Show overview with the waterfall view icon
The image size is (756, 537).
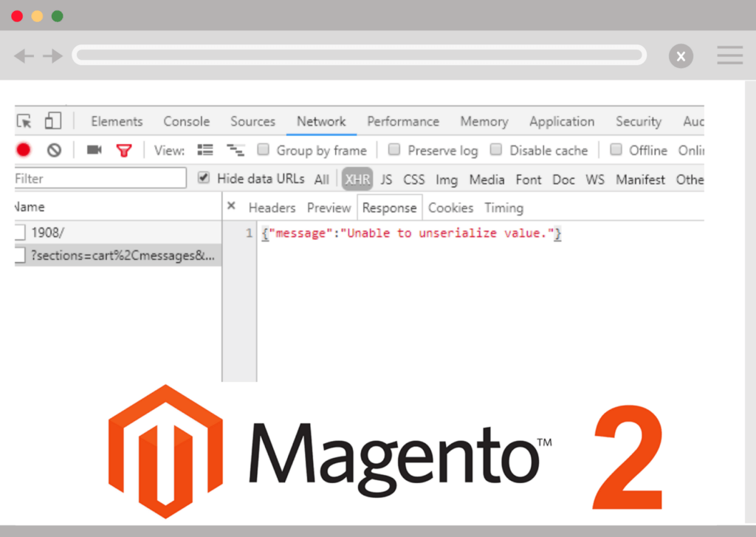point(235,149)
